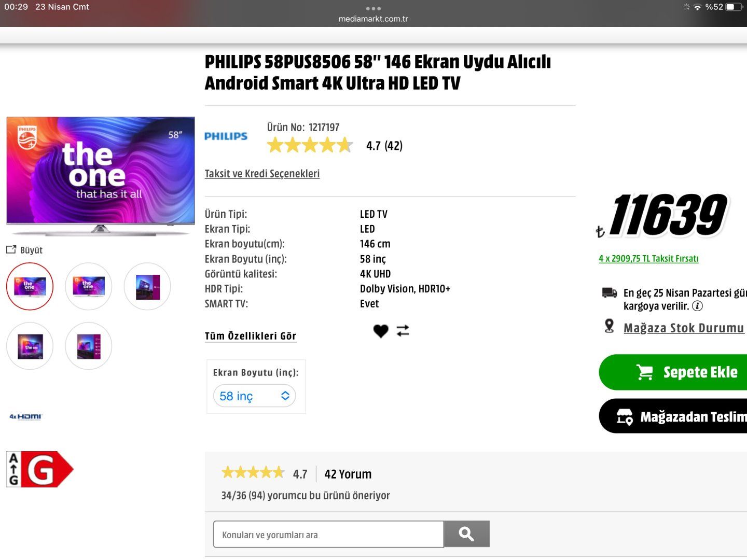The height and width of the screenshot is (560, 747).
Task: Click the Mağazadan Teslim button
Action: [x=674, y=416]
